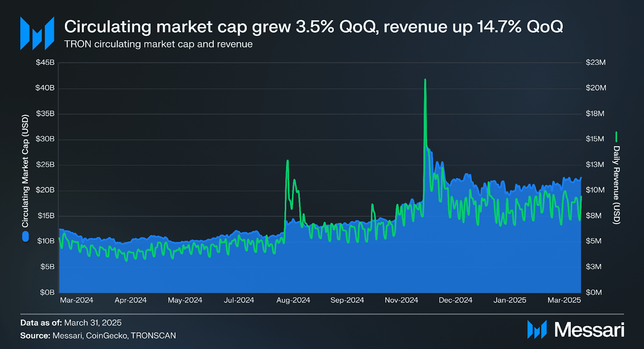This screenshot has width=644, height=349.
Task: Click the green revenue spike peak in August 2024
Action: pyautogui.click(x=288, y=161)
